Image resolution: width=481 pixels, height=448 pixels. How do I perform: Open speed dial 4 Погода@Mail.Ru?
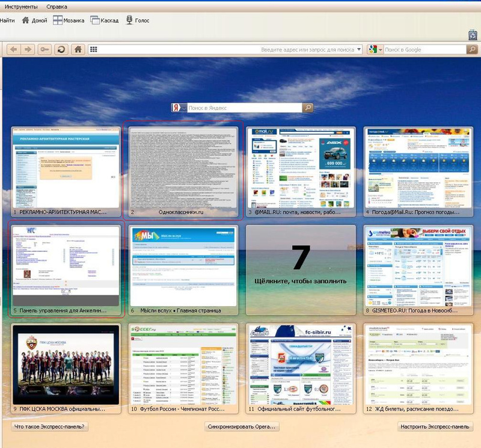coord(418,171)
